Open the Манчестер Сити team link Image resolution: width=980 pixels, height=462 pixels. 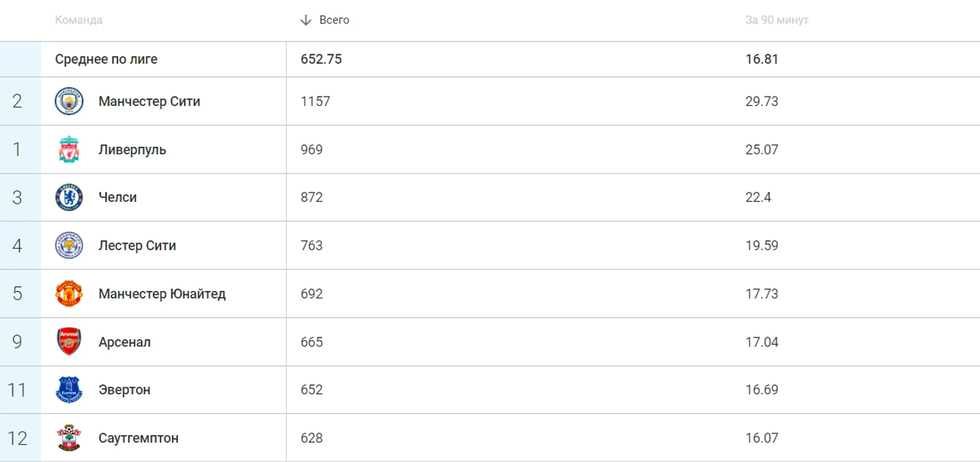point(149,101)
